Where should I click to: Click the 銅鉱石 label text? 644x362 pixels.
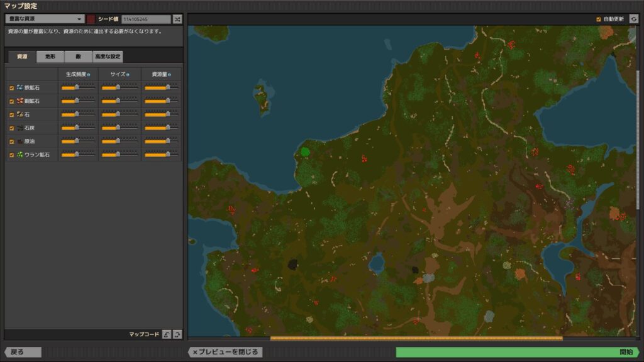(32, 101)
